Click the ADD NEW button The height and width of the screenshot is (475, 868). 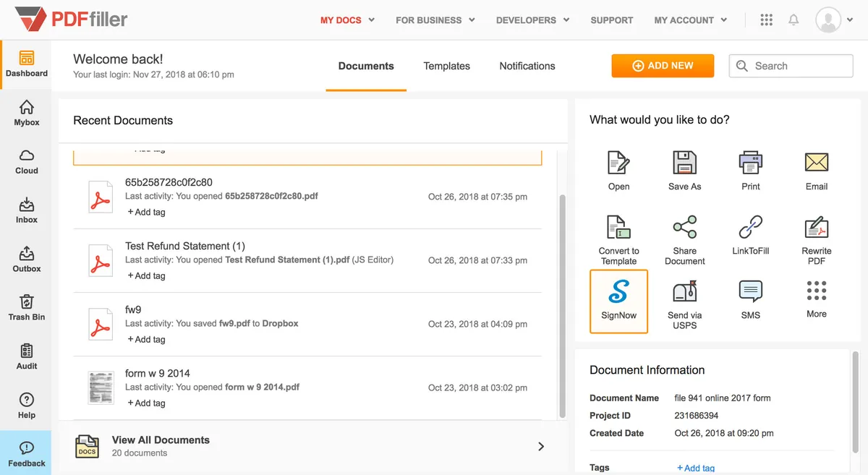663,66
